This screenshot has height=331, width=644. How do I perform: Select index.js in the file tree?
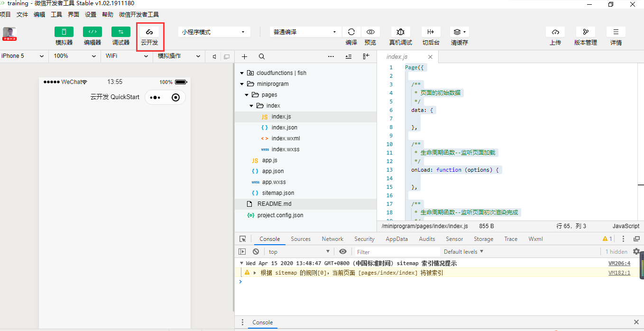[305, 117]
